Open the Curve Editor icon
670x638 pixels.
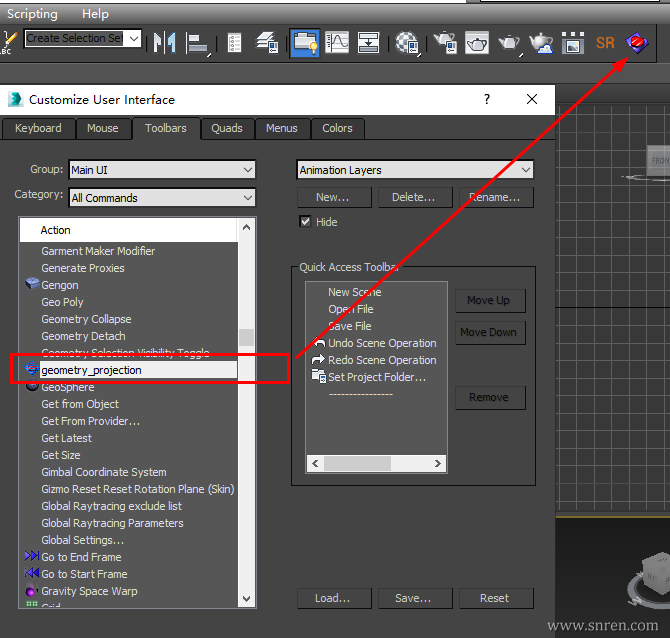coord(337,42)
